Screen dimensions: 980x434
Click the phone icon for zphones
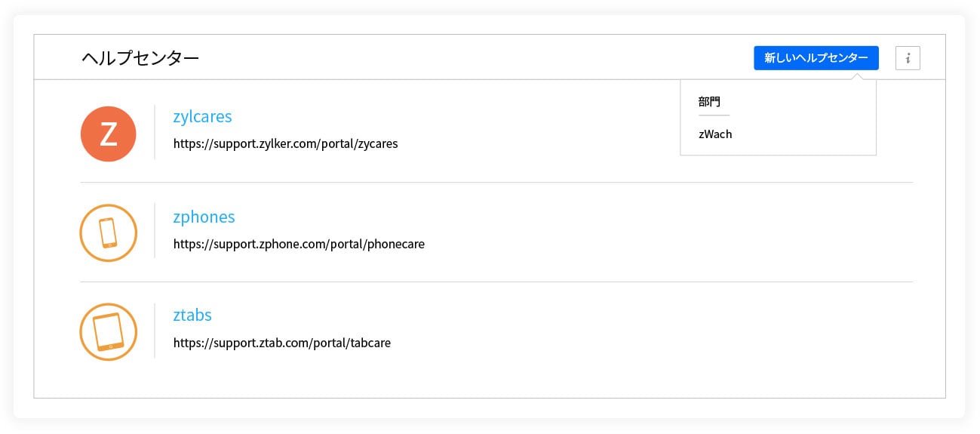tap(109, 233)
